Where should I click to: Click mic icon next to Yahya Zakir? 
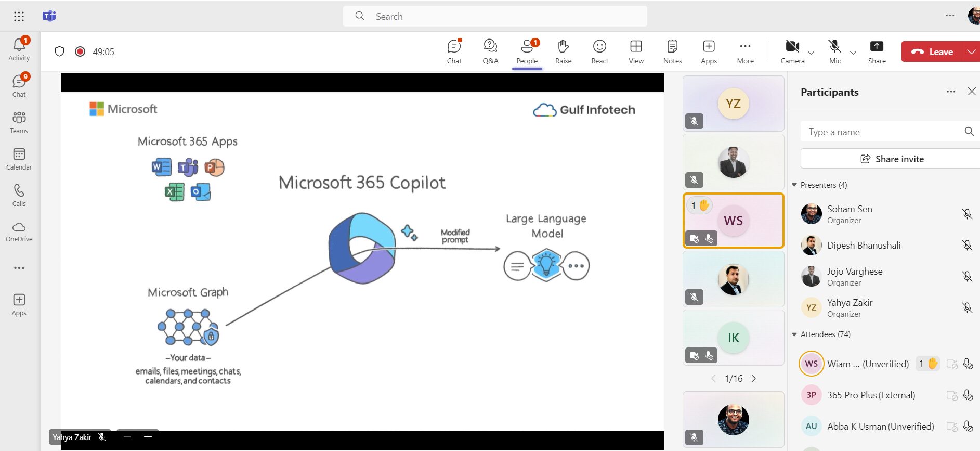point(967,307)
